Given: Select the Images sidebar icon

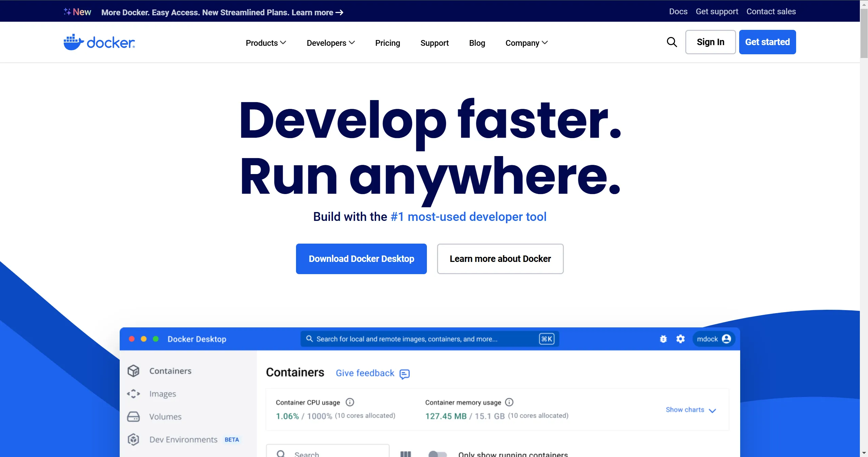Looking at the screenshot, I should pyautogui.click(x=133, y=394).
